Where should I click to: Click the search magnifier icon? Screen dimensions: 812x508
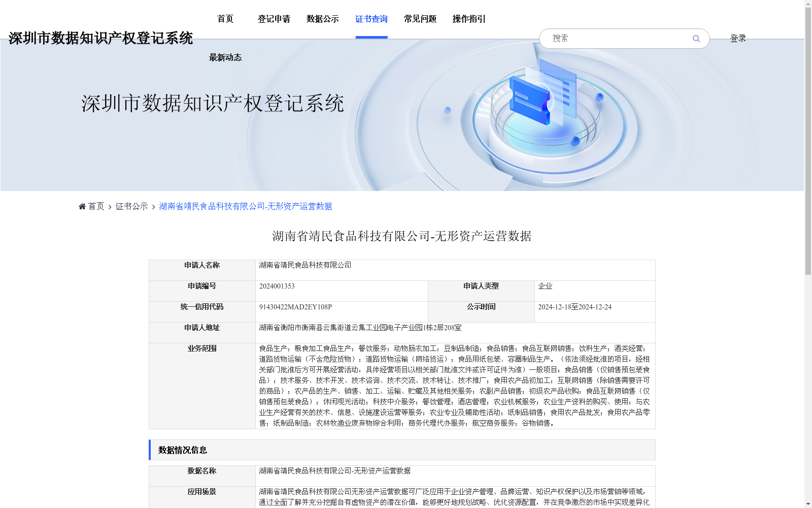(696, 39)
